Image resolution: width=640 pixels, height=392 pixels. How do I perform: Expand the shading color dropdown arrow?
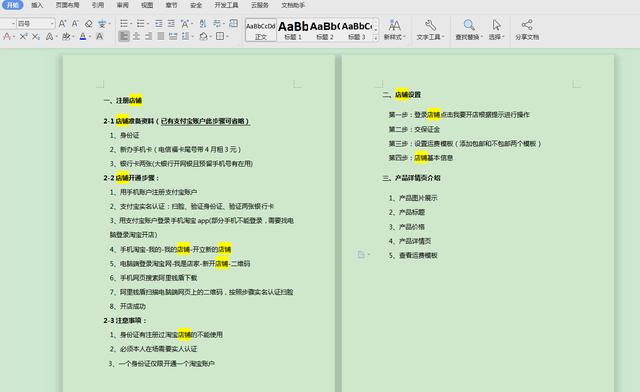tap(211, 36)
